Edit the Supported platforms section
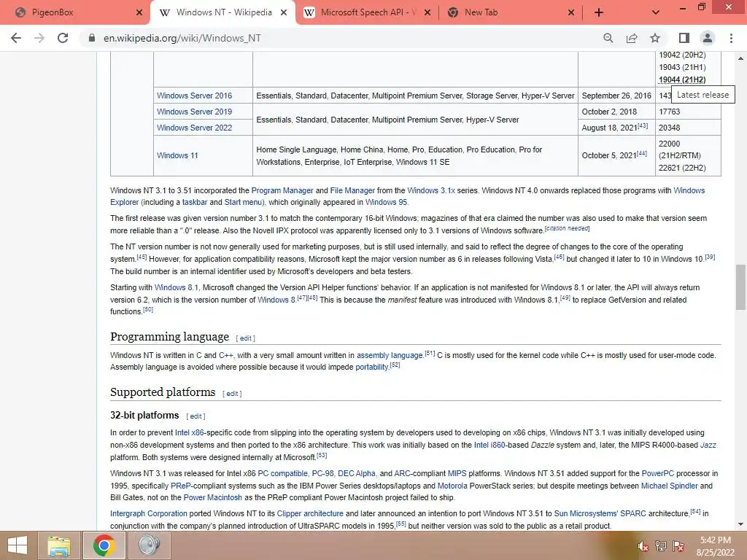 tap(233, 394)
